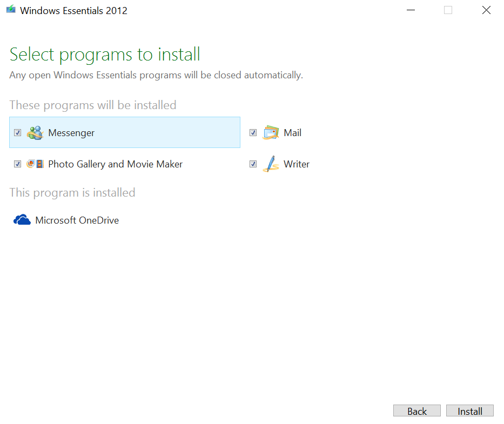Click 'These programs will be installed' text
Image resolution: width=504 pixels, height=424 pixels.
click(93, 105)
